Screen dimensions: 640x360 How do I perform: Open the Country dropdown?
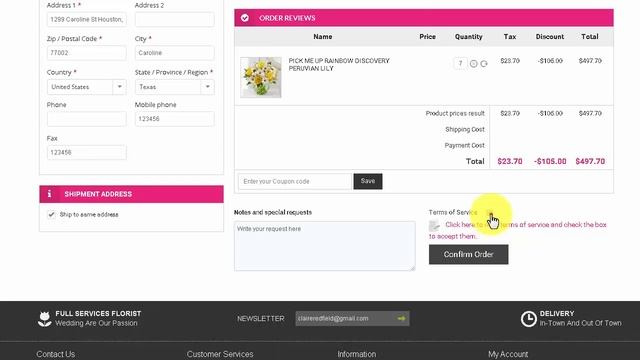(87, 87)
